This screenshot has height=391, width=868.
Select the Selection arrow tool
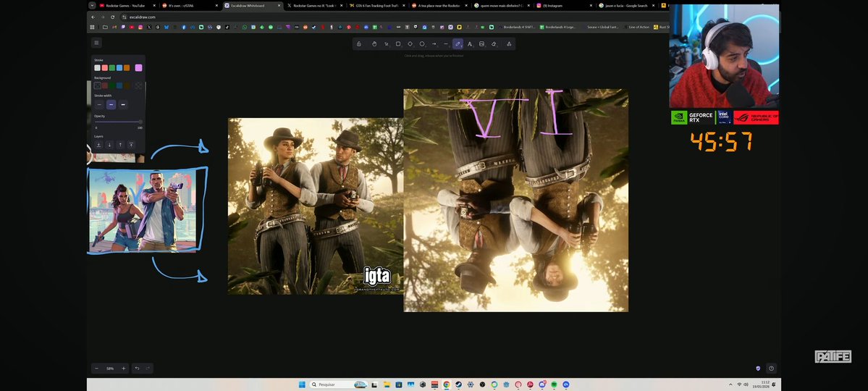click(x=387, y=43)
